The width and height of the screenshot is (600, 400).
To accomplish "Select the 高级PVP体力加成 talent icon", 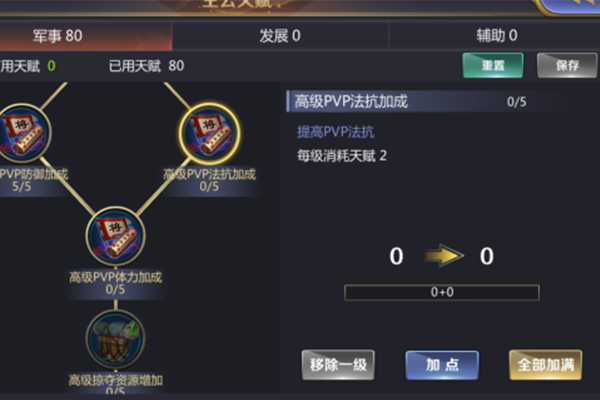I will [116, 236].
